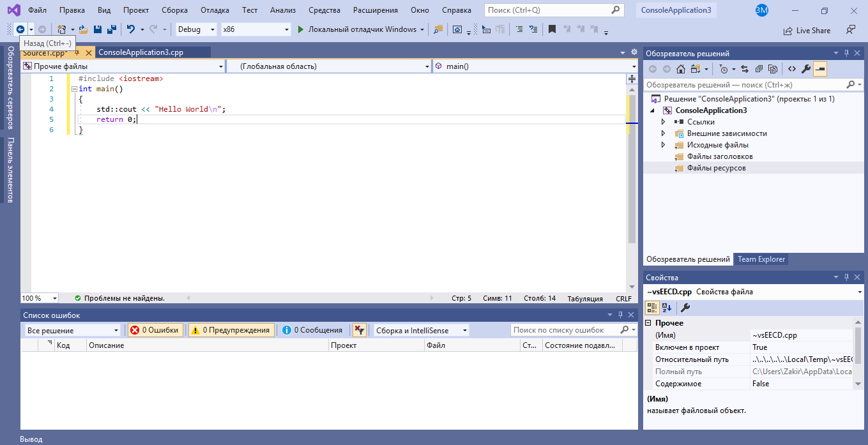Open the Отладка menu
This screenshot has width=868, height=445.
[215, 10]
